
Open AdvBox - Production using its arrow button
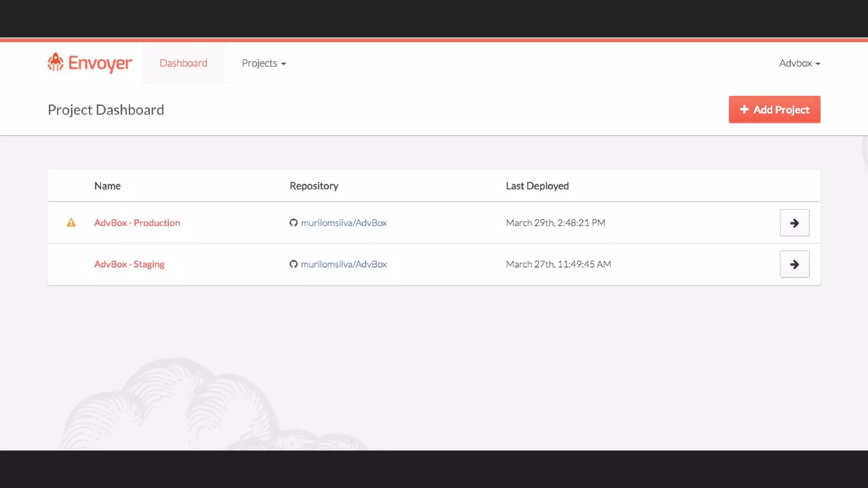794,223
